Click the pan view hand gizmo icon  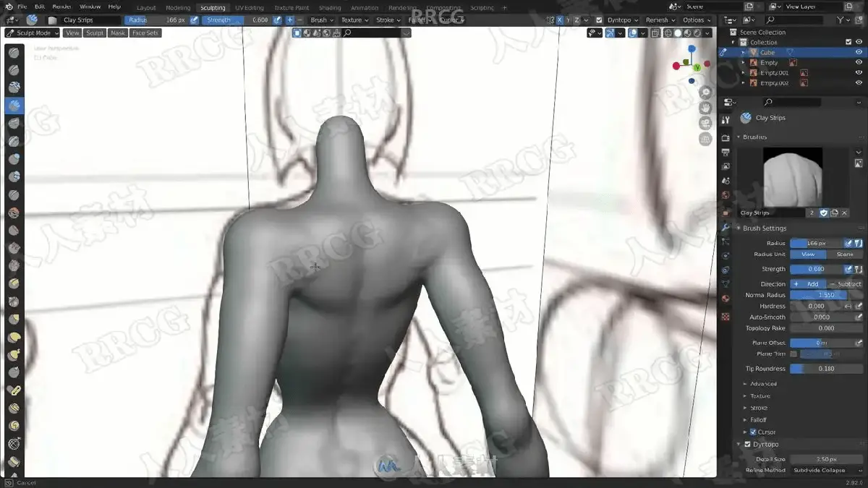(705, 107)
